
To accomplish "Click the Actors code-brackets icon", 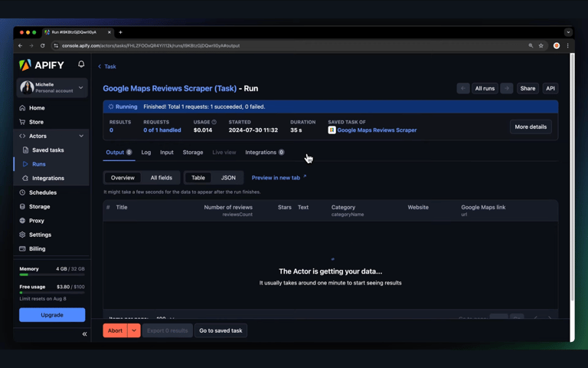I will 22,136.
